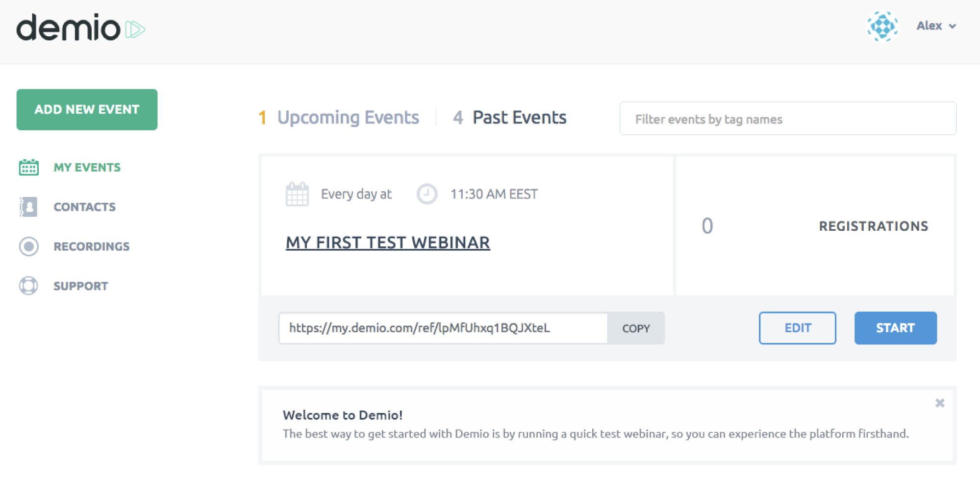Image resolution: width=980 pixels, height=486 pixels.
Task: Click the user avatar icon
Action: pos(882,26)
